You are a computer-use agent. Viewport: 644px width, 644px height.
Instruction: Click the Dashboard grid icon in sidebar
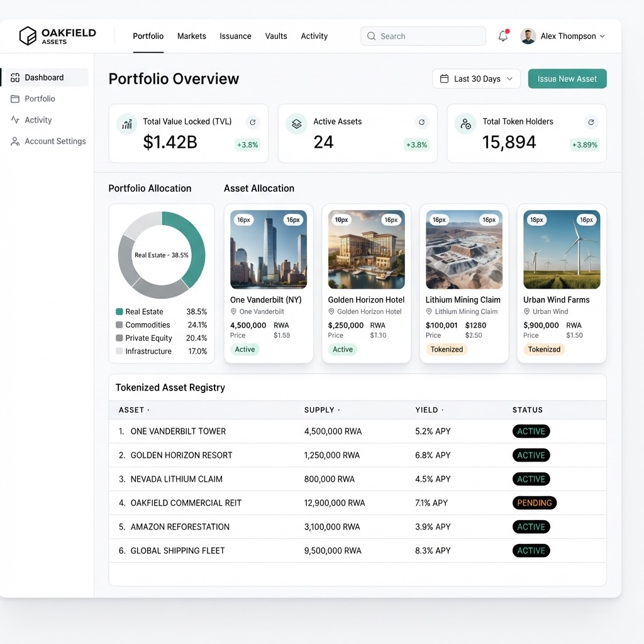click(15, 77)
